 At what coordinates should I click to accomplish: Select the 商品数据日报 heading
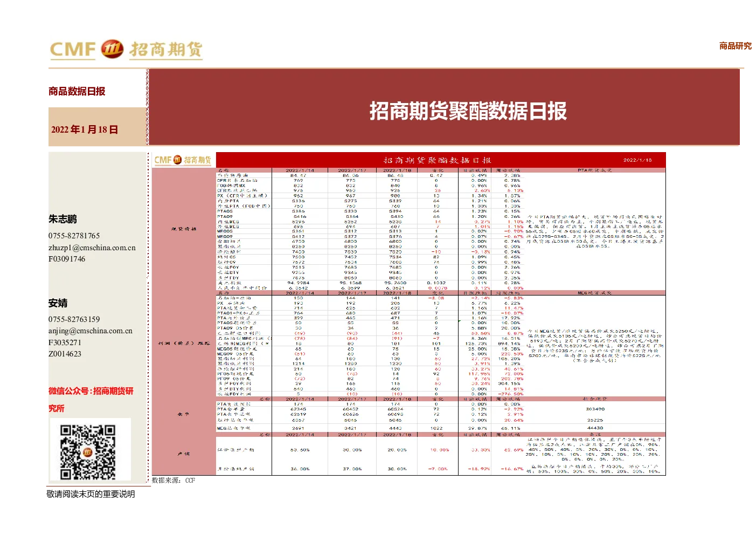coord(77,91)
